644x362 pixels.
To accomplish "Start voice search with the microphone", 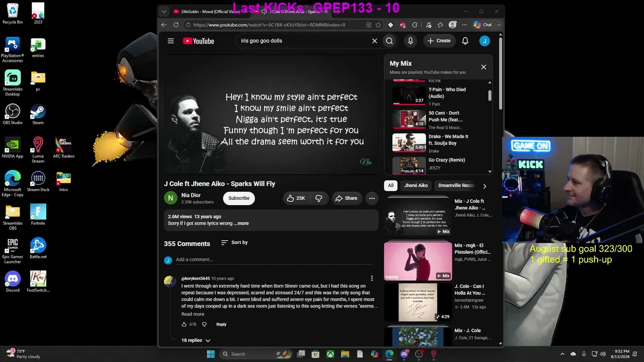I will tap(411, 41).
